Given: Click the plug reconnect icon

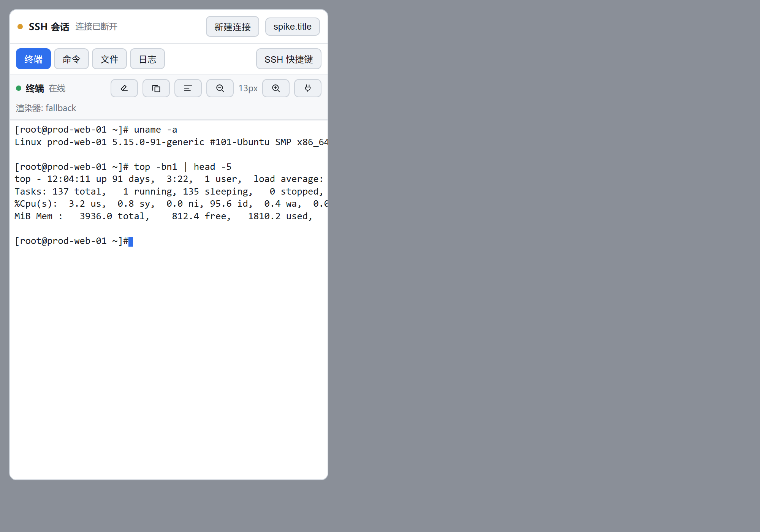Looking at the screenshot, I should point(308,88).
